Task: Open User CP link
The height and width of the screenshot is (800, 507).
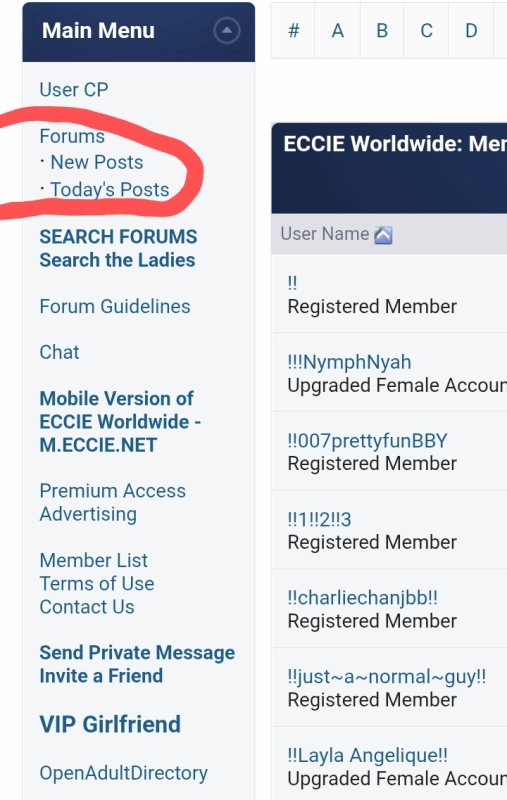Action: 74,90
